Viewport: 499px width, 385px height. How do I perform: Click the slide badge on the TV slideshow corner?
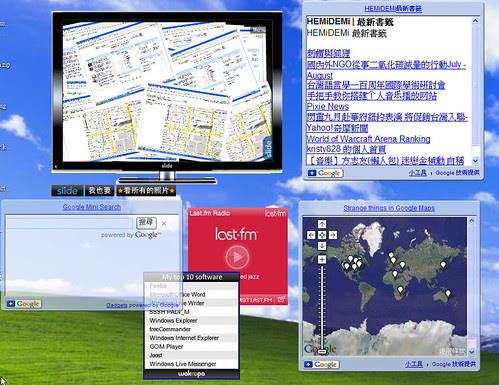(x=268, y=148)
